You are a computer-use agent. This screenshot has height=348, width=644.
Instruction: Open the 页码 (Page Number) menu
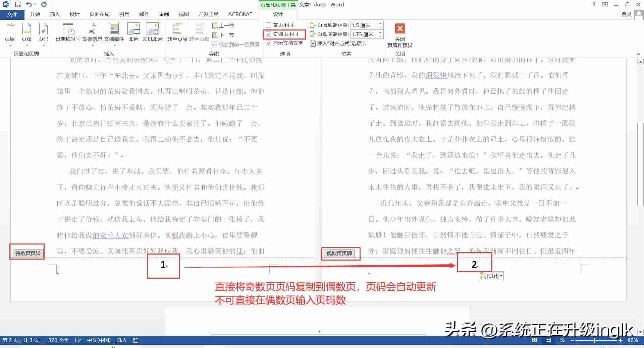click(x=43, y=34)
